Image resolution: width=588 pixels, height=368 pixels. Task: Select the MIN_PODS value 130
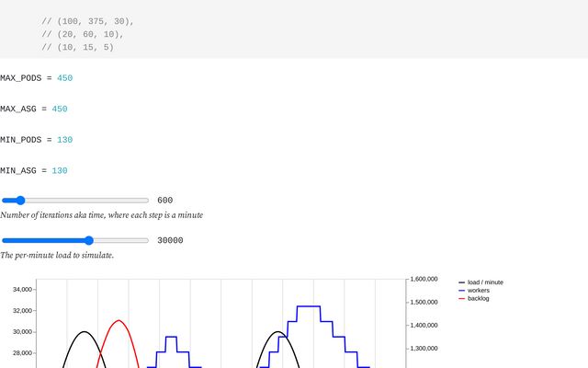(x=64, y=140)
